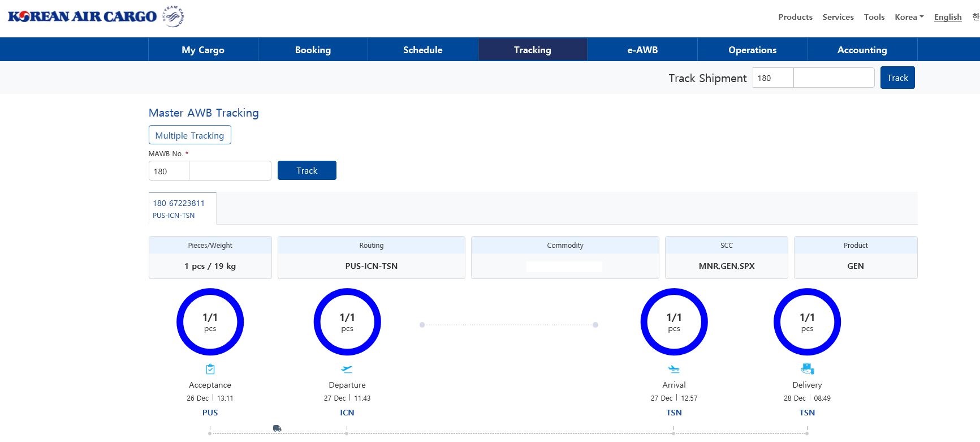
Task: Click the Korean Air Cargo logo
Action: pyautogui.click(x=82, y=16)
